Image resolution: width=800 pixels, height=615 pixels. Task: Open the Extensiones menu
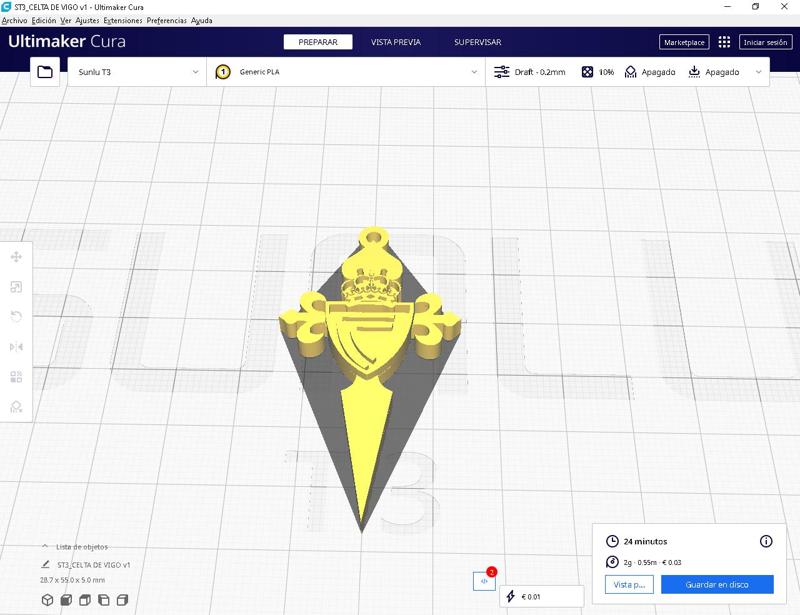(123, 20)
